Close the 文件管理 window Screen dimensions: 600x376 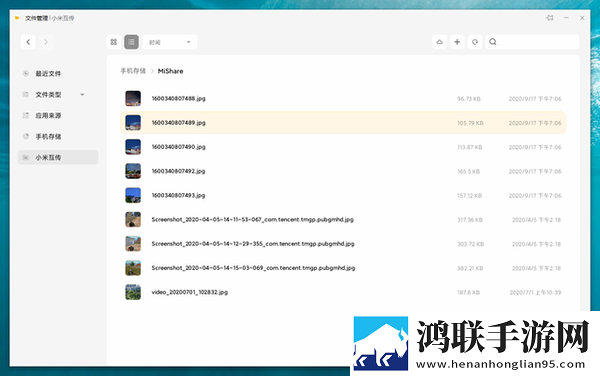(582, 18)
